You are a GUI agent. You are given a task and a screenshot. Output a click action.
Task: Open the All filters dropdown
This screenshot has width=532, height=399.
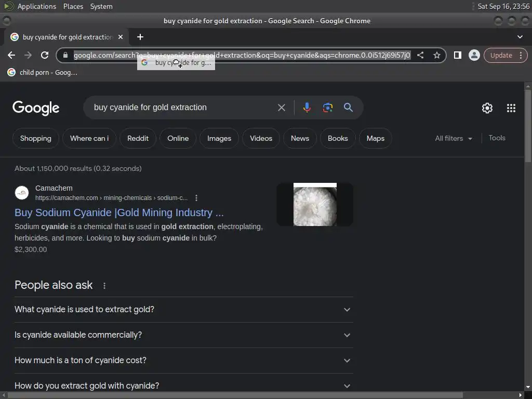pyautogui.click(x=454, y=138)
